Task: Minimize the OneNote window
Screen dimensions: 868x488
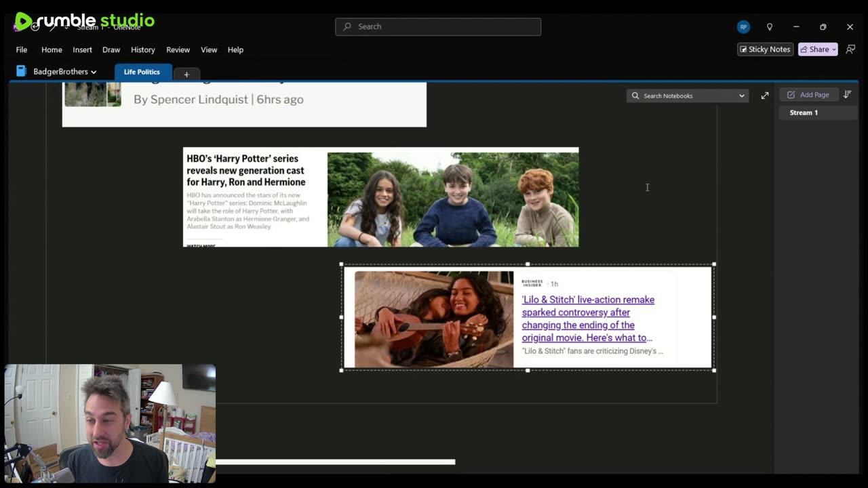Action: pyautogui.click(x=796, y=27)
